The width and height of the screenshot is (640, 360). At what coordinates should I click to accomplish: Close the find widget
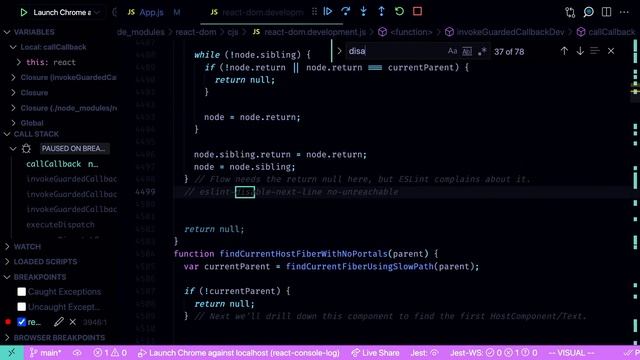click(x=611, y=51)
